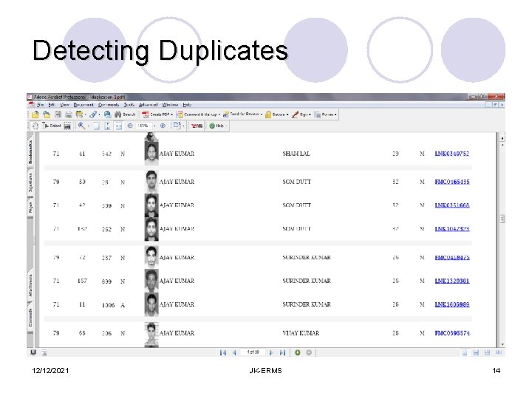Activate the Select text tool
The height and width of the screenshot is (399, 532).
click(52, 126)
